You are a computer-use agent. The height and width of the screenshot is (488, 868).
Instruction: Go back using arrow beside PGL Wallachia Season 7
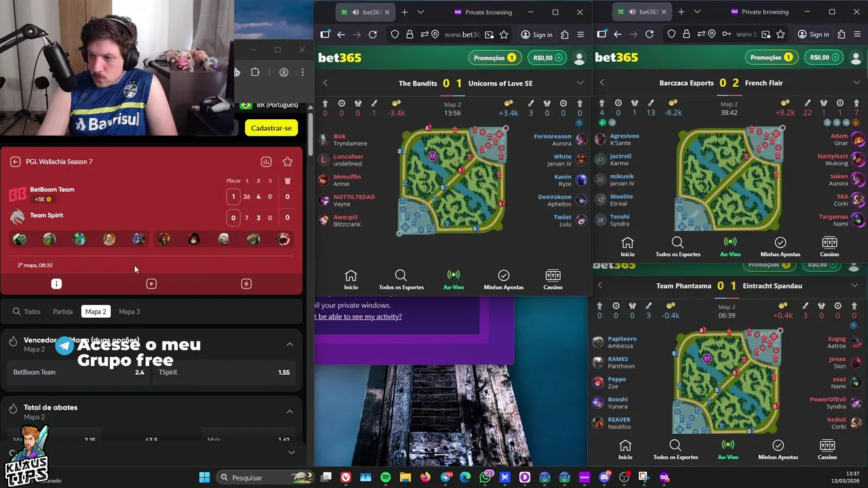click(15, 162)
